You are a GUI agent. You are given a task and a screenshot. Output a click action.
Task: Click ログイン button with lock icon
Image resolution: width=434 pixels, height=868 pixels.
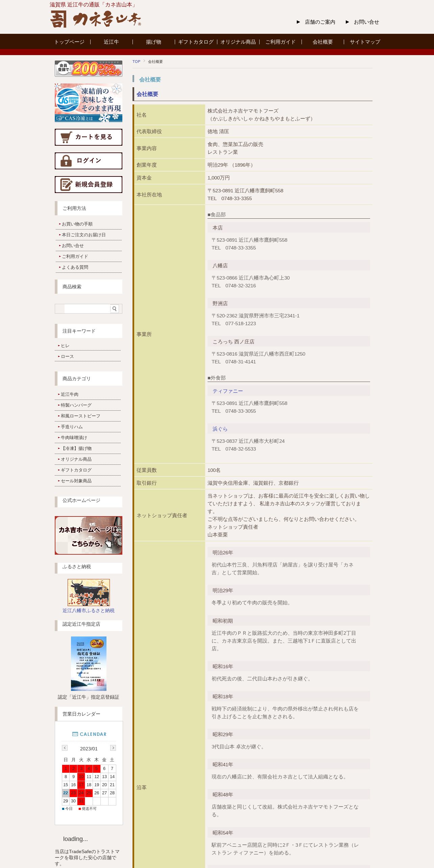point(89,161)
